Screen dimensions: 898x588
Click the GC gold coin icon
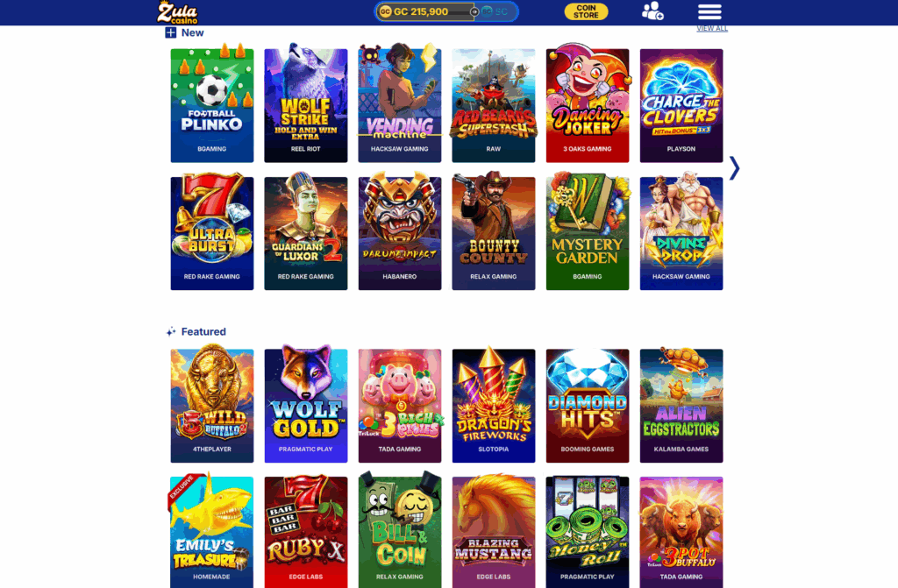tap(386, 11)
